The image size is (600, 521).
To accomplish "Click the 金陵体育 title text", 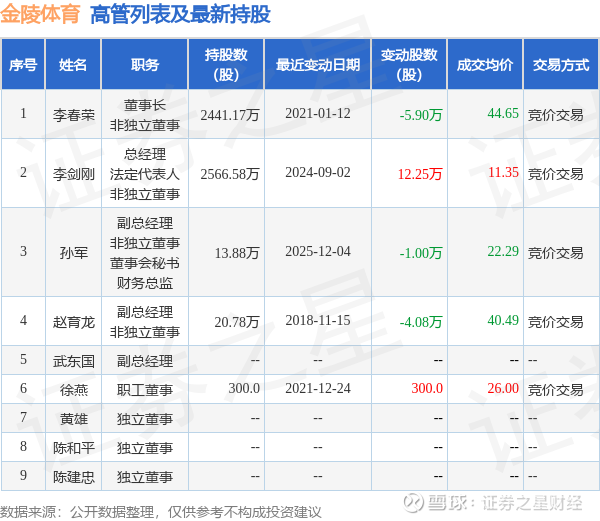I will pos(40,15).
